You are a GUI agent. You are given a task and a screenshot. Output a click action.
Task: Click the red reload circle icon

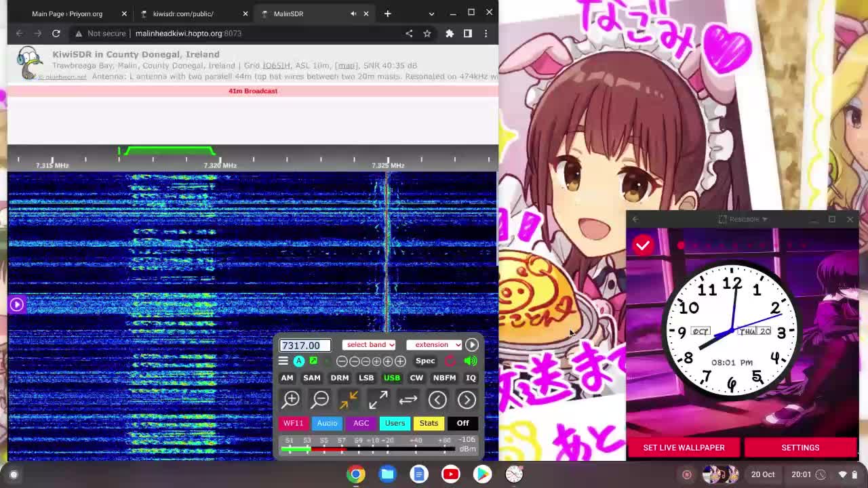click(x=450, y=361)
